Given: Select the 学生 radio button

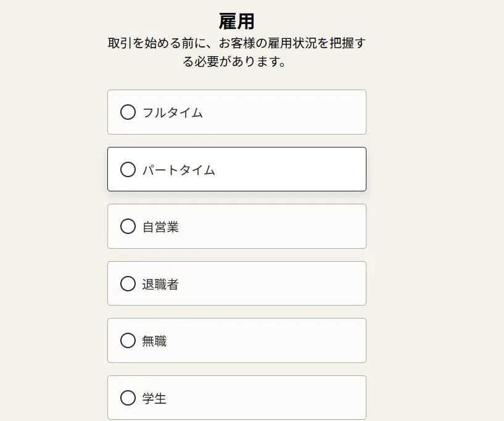Looking at the screenshot, I should (128, 398).
